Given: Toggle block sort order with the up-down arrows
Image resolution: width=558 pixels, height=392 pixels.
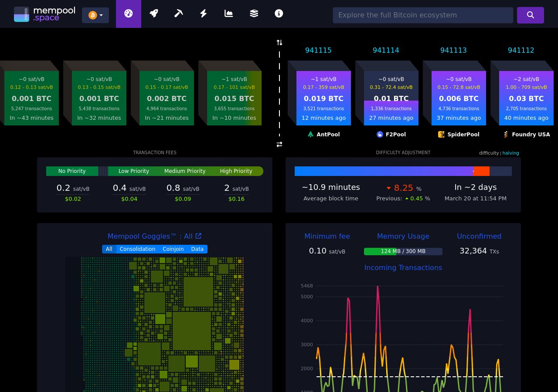Looking at the screenshot, I should (x=279, y=42).
